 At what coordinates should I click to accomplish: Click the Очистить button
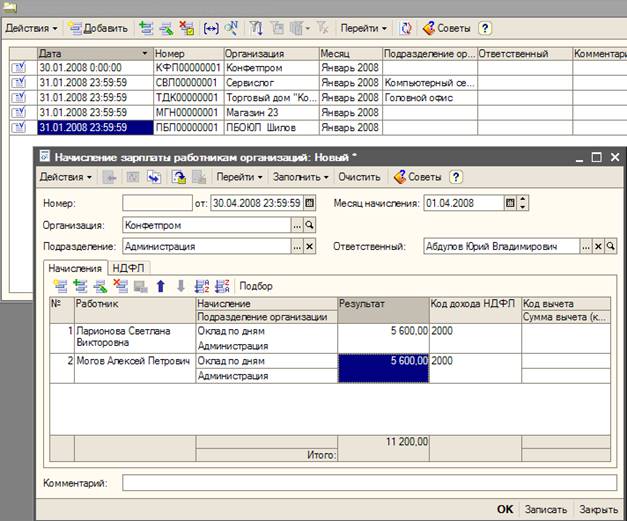[359, 177]
